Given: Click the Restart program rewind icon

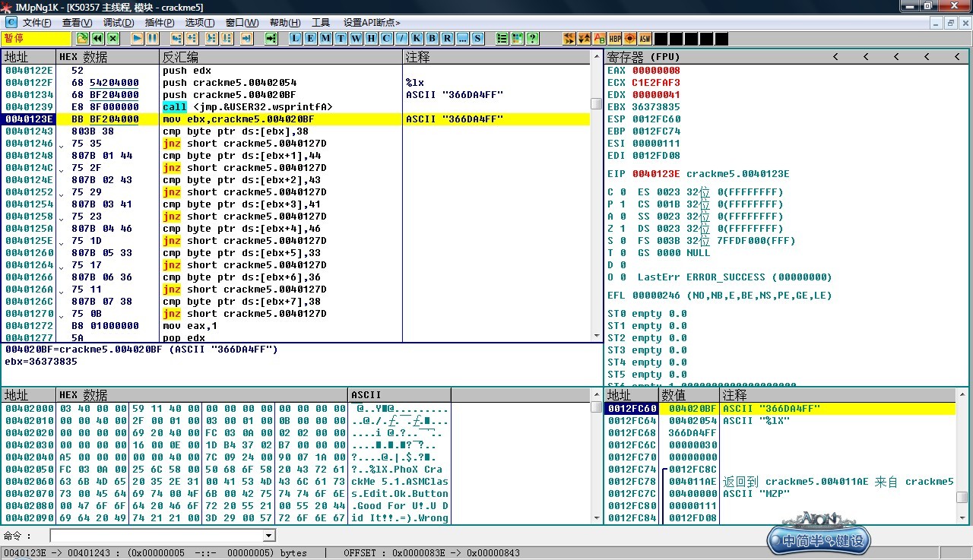Looking at the screenshot, I should (98, 38).
